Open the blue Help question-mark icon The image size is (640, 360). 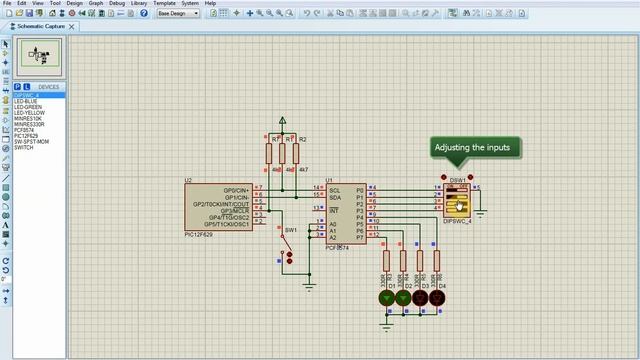tap(144, 13)
